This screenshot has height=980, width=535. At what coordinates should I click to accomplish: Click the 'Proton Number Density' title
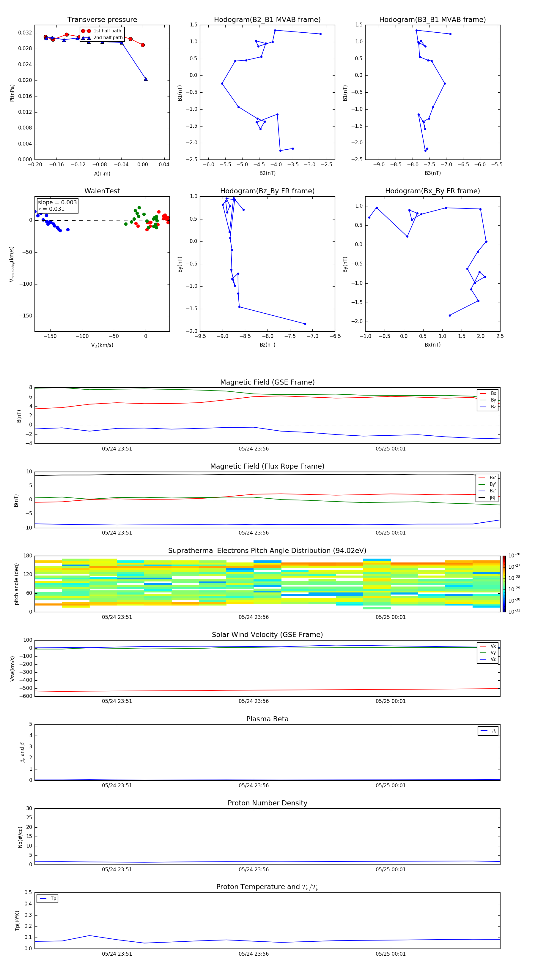coord(267,803)
